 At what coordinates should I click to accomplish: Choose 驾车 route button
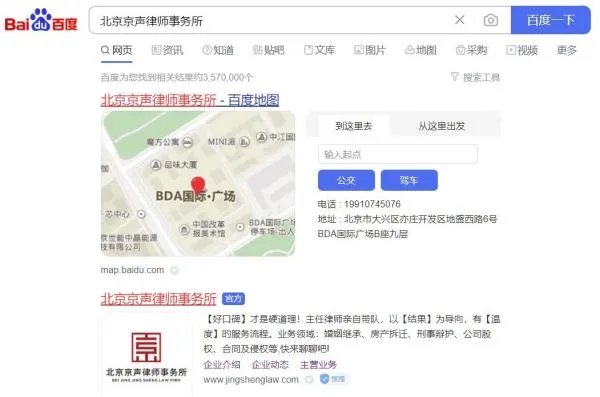[409, 180]
